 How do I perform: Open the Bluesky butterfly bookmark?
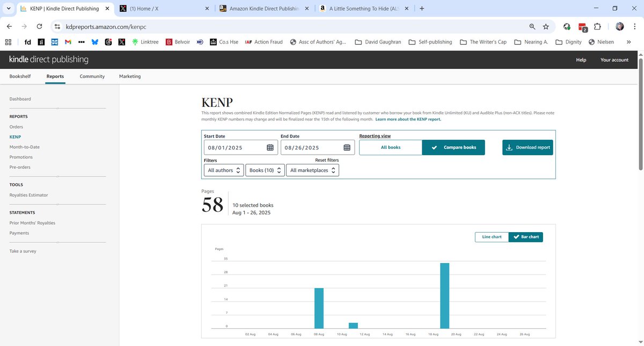(95, 41)
